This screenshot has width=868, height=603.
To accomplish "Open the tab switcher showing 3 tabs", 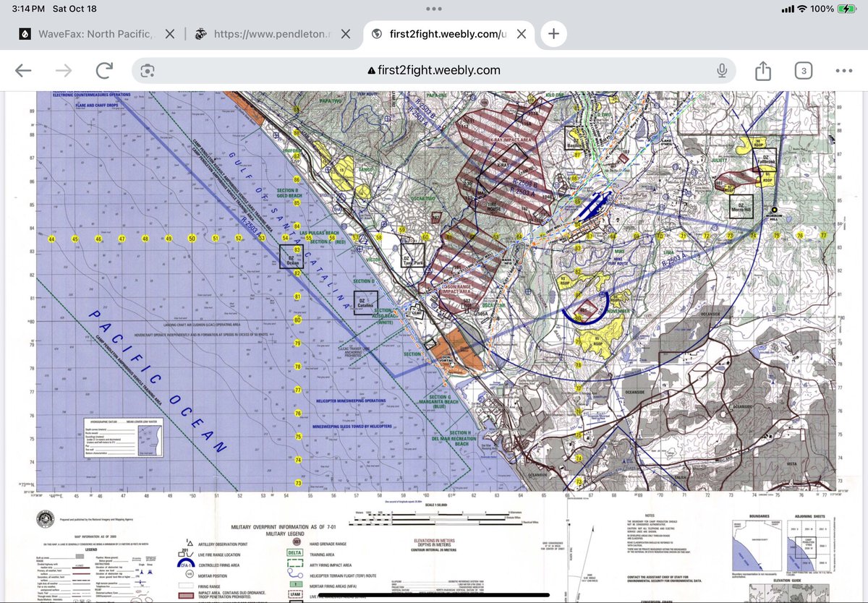I will [x=803, y=70].
